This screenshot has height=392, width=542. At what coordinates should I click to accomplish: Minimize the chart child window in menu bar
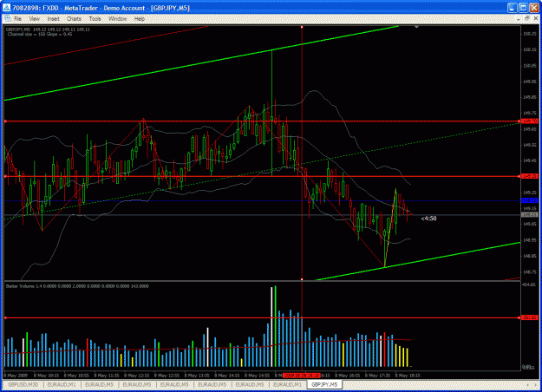[519, 19]
